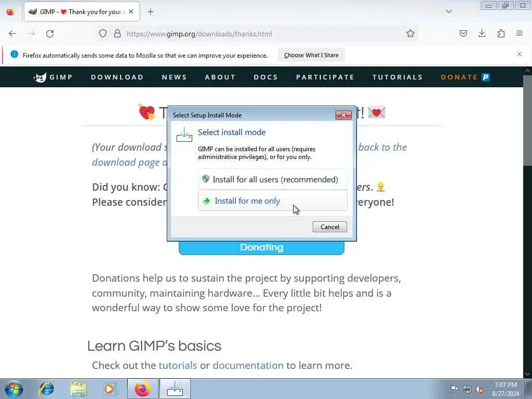This screenshot has width=532, height=399.
Task: Click the Firefox icon left of tab strip
Action: coord(10,12)
